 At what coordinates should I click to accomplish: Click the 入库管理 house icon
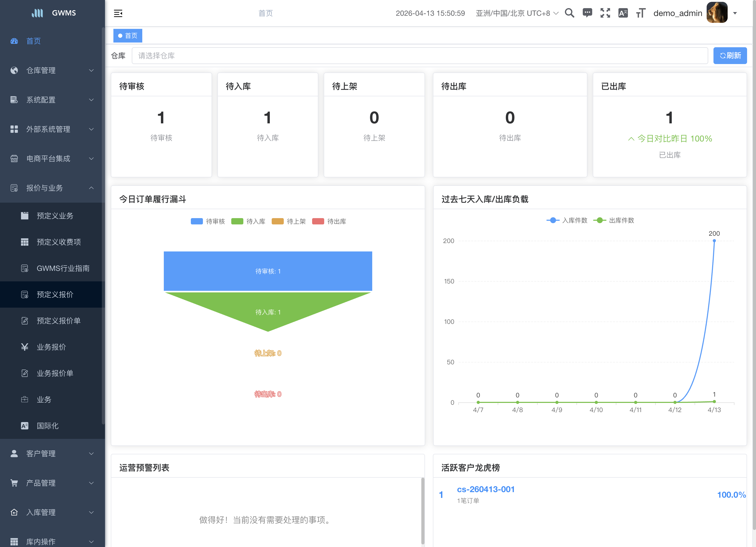click(14, 512)
